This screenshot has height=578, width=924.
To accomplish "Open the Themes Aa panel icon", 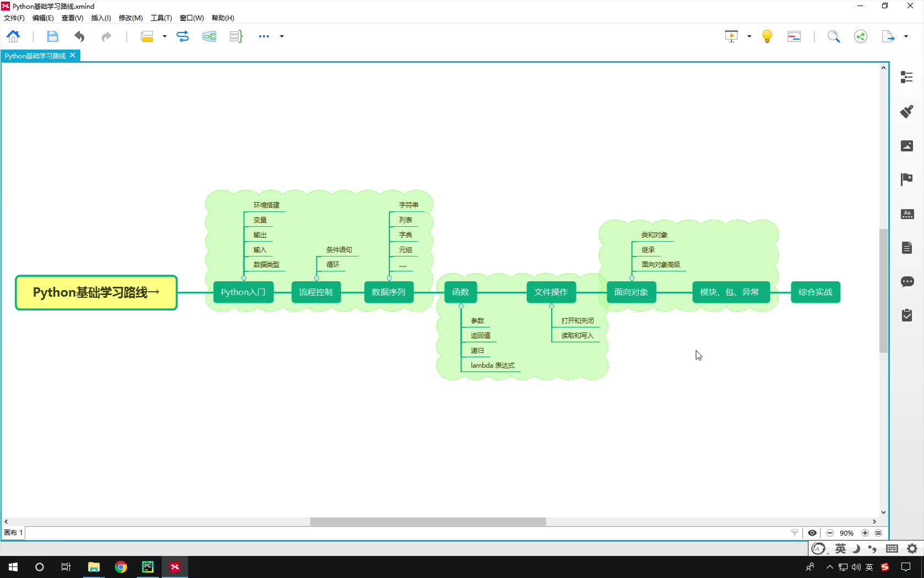I will click(907, 214).
